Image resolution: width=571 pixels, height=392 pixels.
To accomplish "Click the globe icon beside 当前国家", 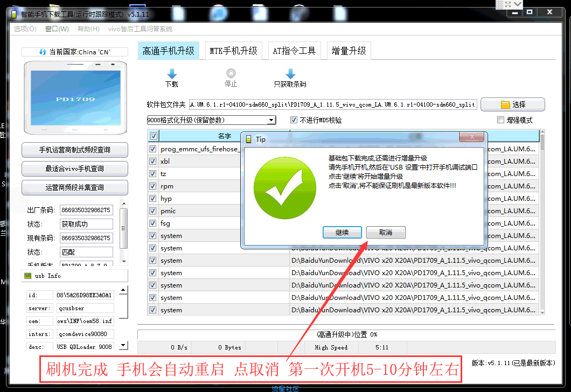I will point(43,52).
